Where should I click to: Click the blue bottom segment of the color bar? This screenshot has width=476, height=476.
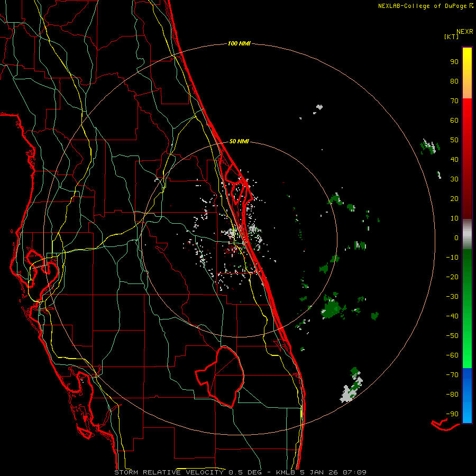click(467, 396)
